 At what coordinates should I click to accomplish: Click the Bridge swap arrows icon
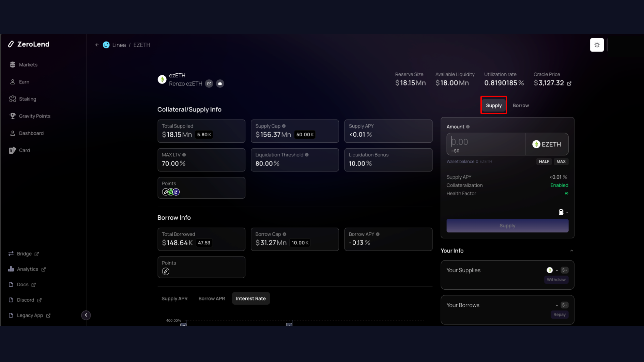click(11, 254)
